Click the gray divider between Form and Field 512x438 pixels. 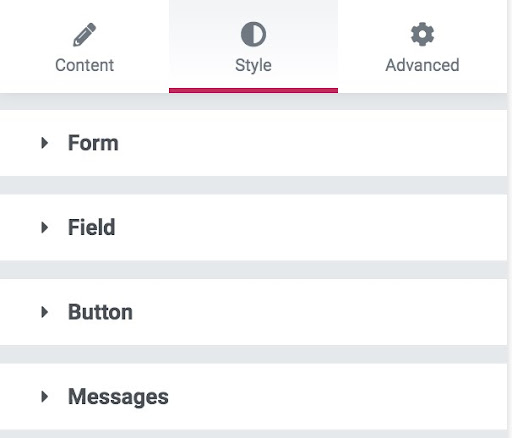253,185
